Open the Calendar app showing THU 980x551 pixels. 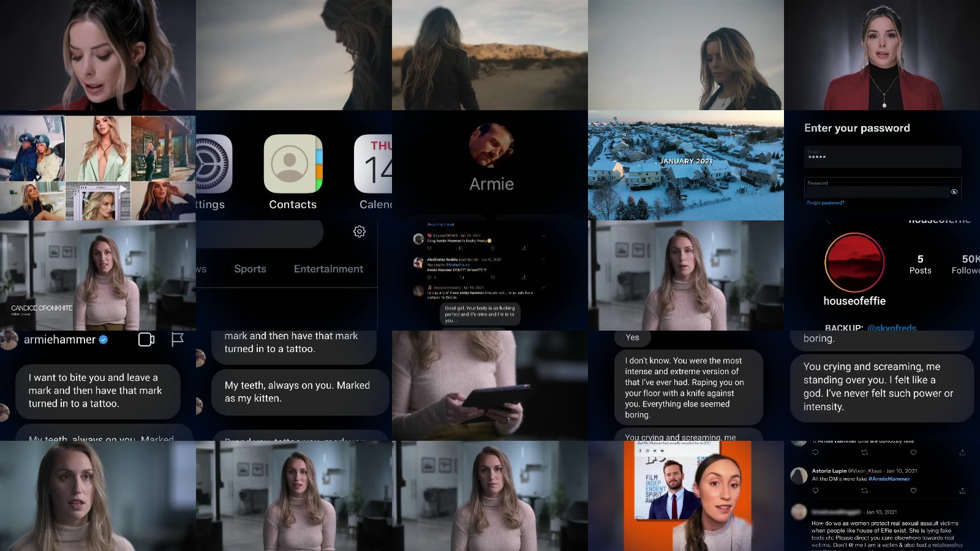[373, 163]
